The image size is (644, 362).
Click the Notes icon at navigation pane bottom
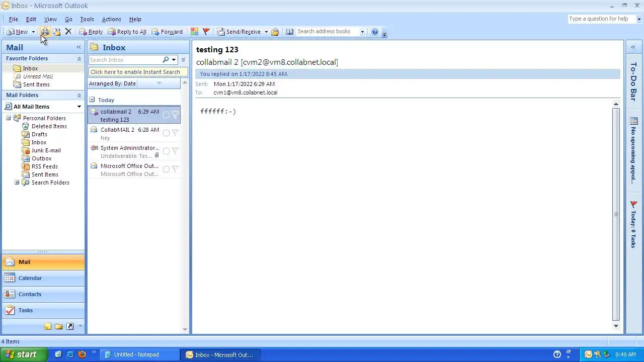(x=48, y=326)
